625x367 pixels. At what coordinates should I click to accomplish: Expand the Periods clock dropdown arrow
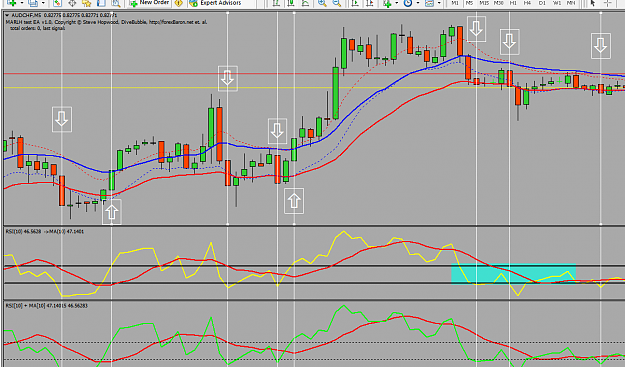pyautogui.click(x=418, y=3)
